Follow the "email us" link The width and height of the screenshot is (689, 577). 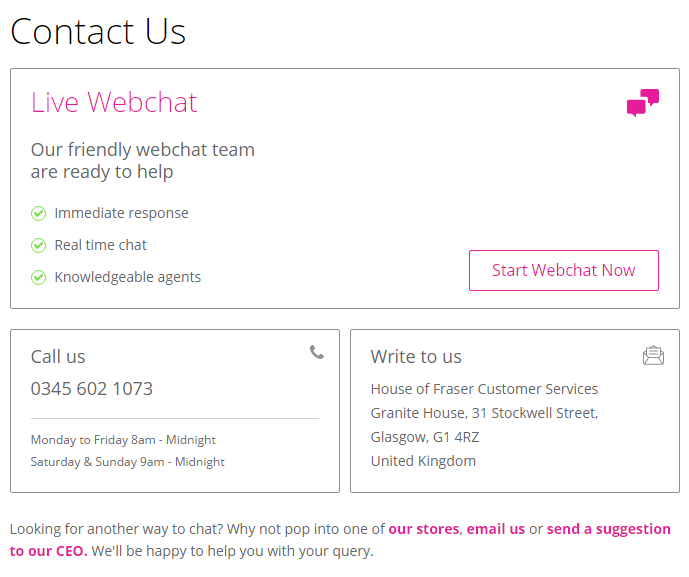(495, 529)
